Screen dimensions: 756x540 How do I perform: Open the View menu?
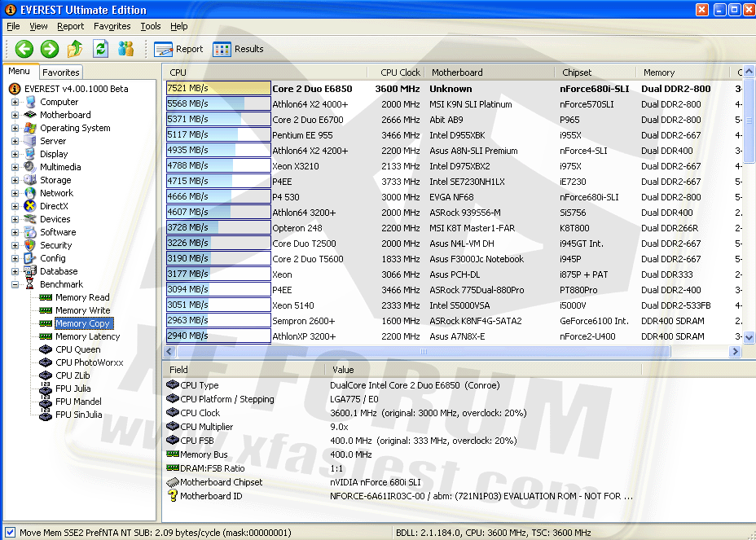pos(38,27)
